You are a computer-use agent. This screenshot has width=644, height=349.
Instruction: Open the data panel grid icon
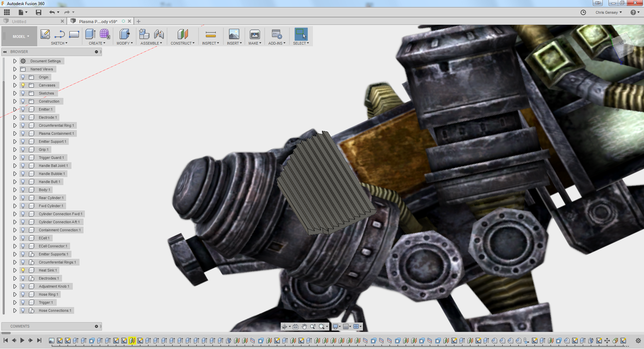pyautogui.click(x=7, y=12)
